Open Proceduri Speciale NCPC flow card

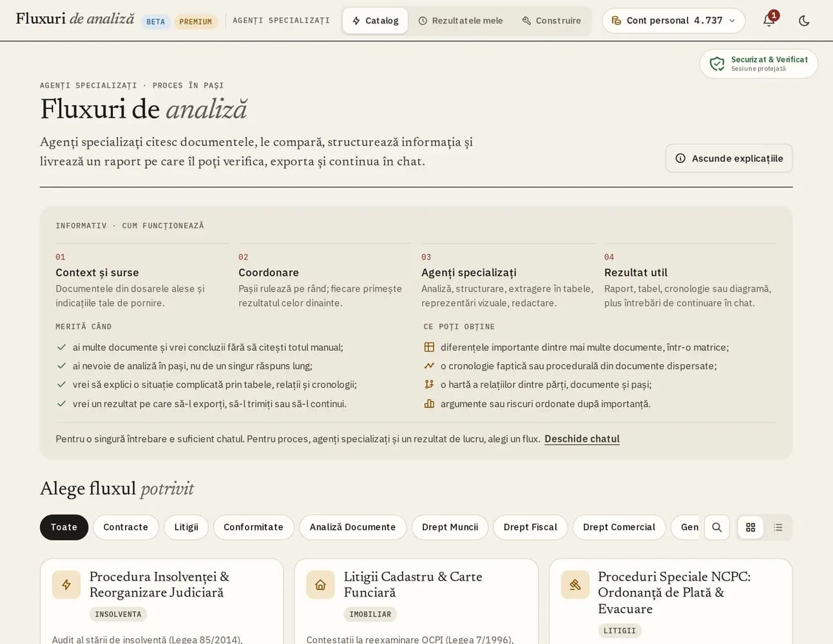(671, 601)
